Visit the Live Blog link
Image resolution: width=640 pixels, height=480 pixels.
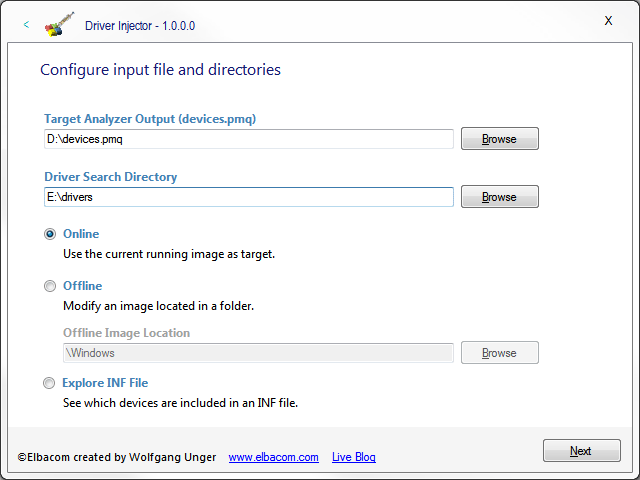(x=354, y=457)
